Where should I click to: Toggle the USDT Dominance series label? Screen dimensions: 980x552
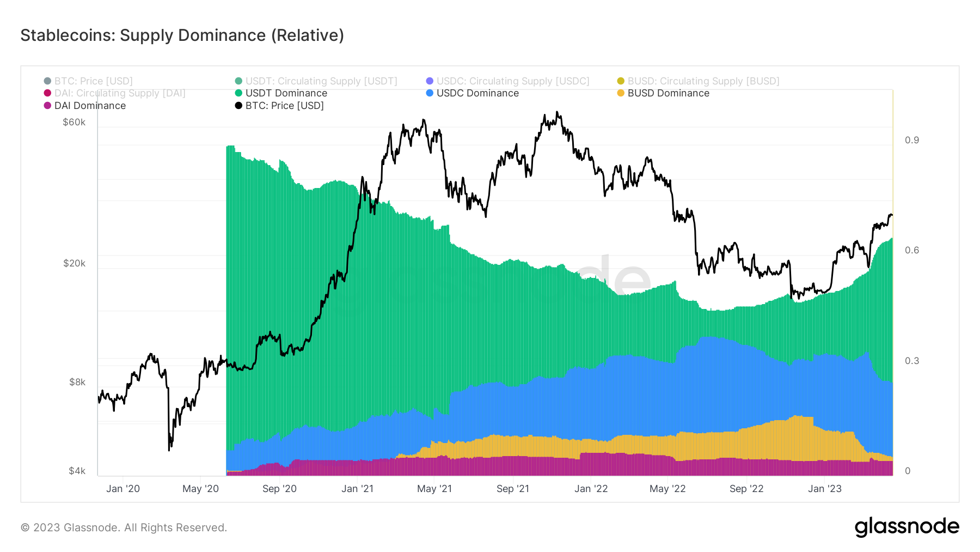(x=286, y=93)
